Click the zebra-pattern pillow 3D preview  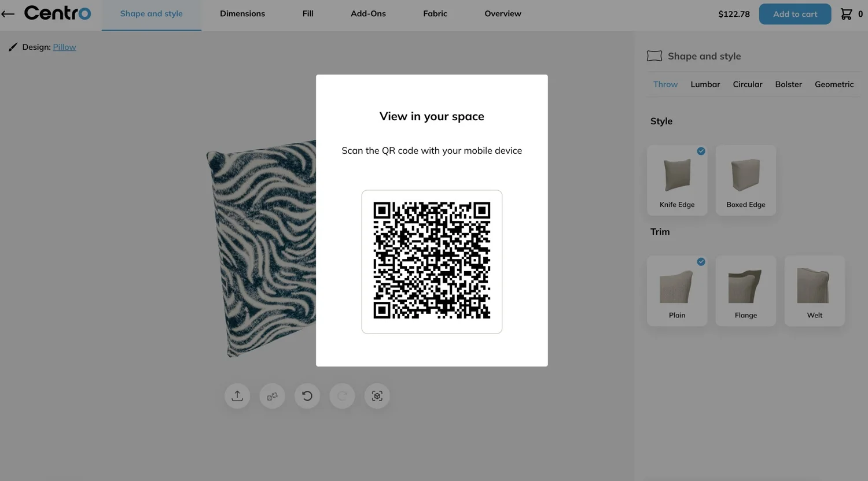pyautogui.click(x=262, y=249)
